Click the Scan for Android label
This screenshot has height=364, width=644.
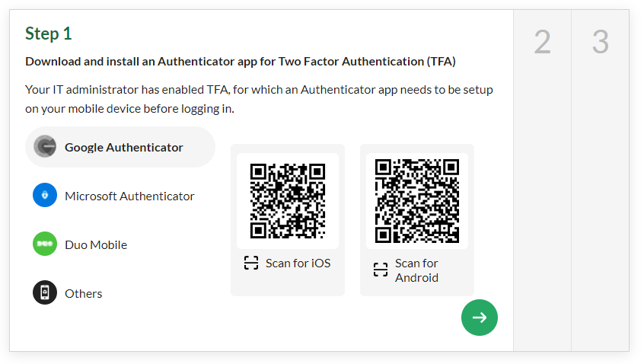(x=416, y=270)
